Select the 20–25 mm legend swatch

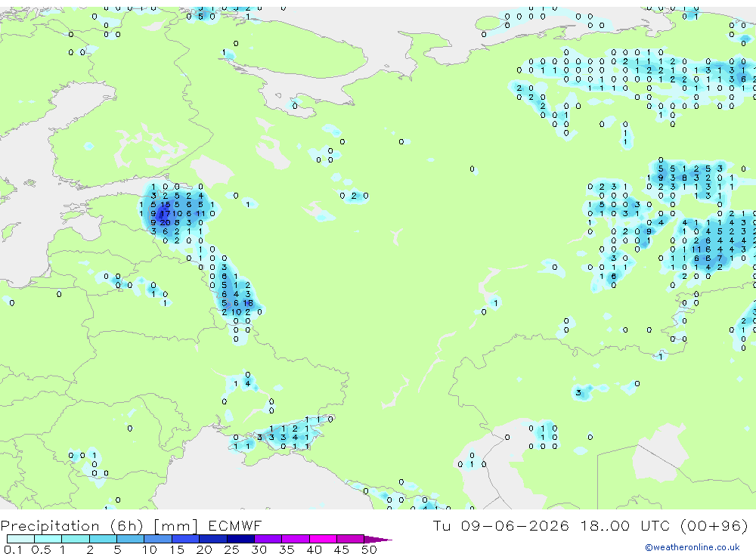213,539
